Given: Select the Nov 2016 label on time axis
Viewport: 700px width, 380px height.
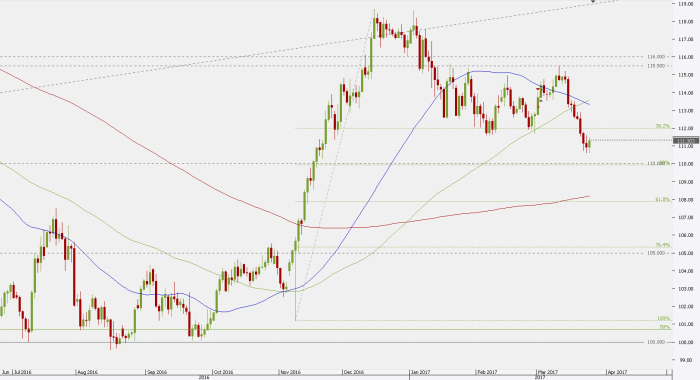Looking at the screenshot, I should coord(290,372).
